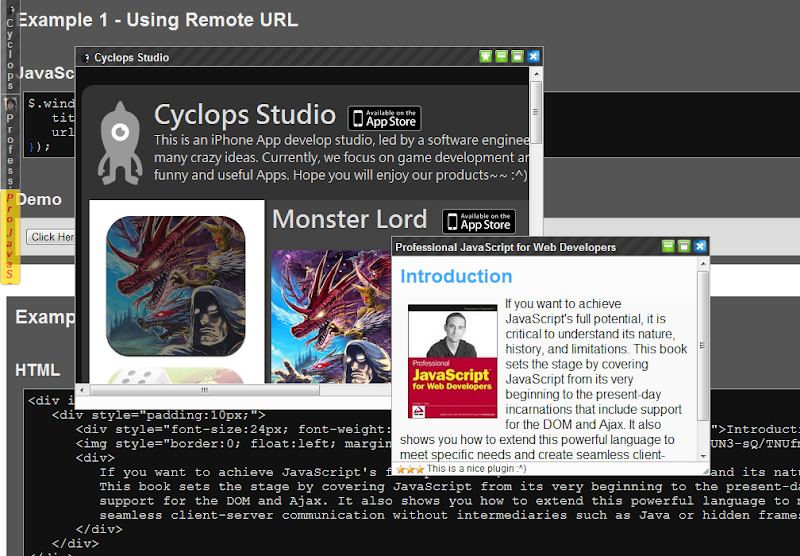Click the Monster Lord app icon thumbnail

coord(176,286)
